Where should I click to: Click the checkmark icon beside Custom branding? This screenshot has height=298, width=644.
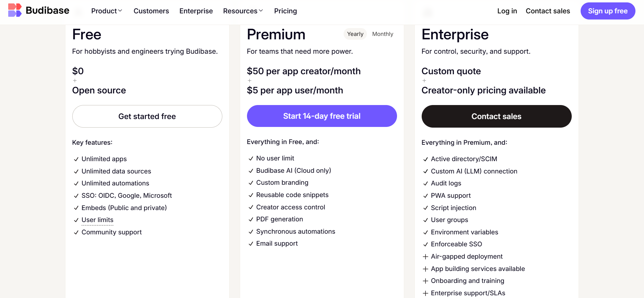[x=251, y=183]
